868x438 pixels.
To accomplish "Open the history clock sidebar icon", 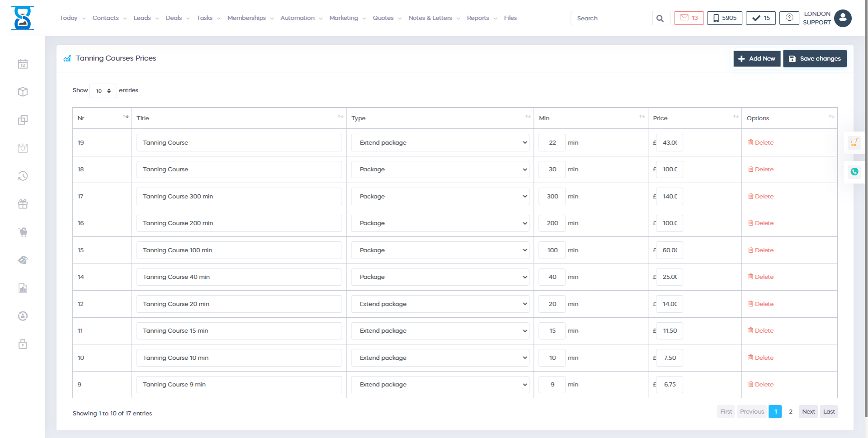I will tap(23, 176).
